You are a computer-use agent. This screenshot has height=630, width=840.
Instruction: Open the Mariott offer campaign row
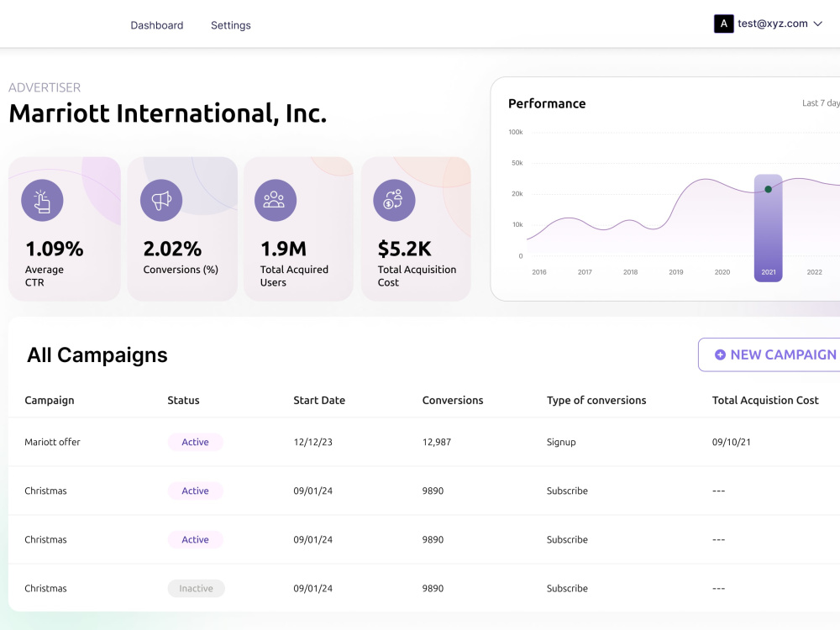424,442
